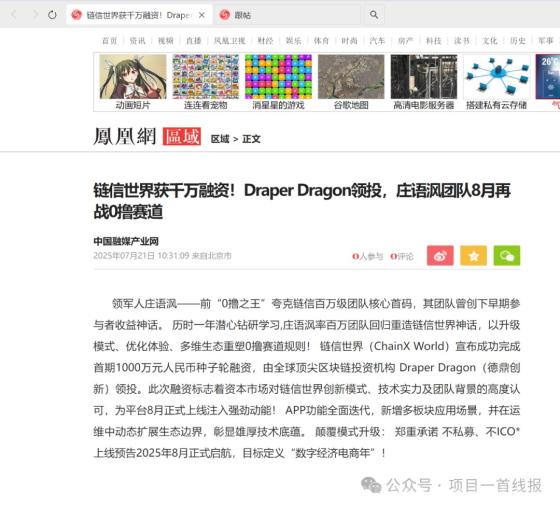Image resolution: width=560 pixels, height=508 pixels.
Task: Reload the page with the refresh icon
Action: point(52,15)
